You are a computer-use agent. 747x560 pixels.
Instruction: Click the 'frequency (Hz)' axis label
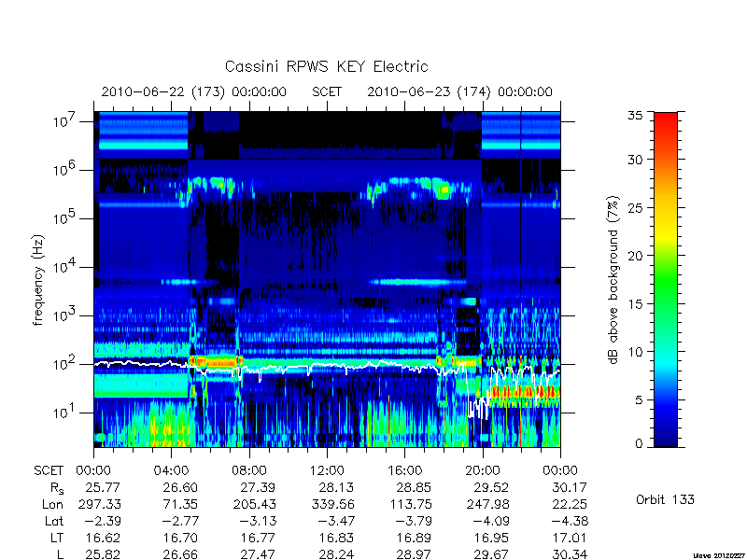coord(38,280)
